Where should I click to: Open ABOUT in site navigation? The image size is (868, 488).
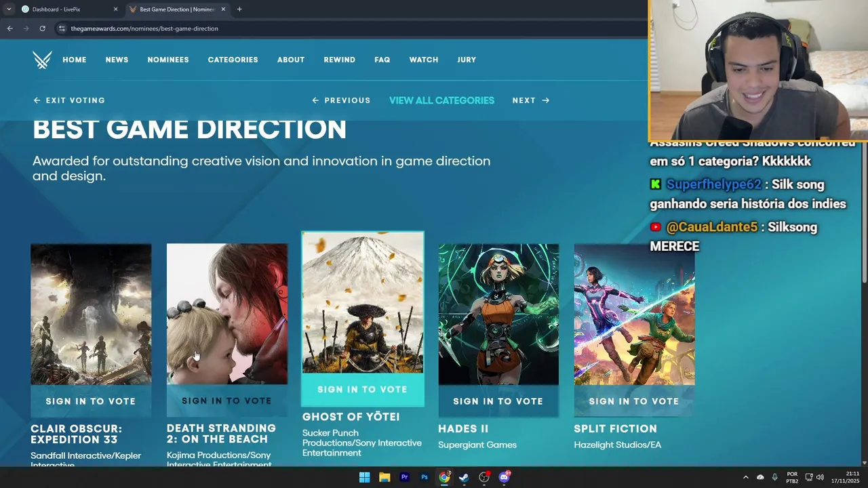point(291,60)
